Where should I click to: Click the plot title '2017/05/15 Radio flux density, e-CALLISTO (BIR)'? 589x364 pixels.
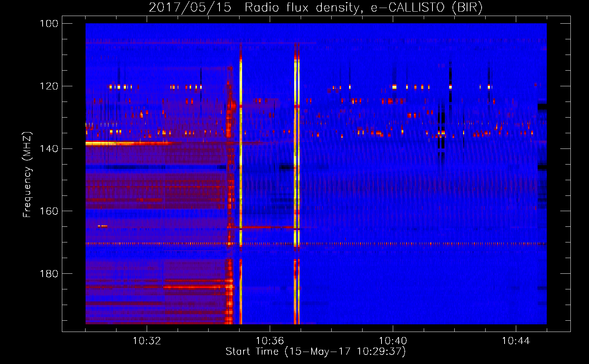pyautogui.click(x=316, y=7)
